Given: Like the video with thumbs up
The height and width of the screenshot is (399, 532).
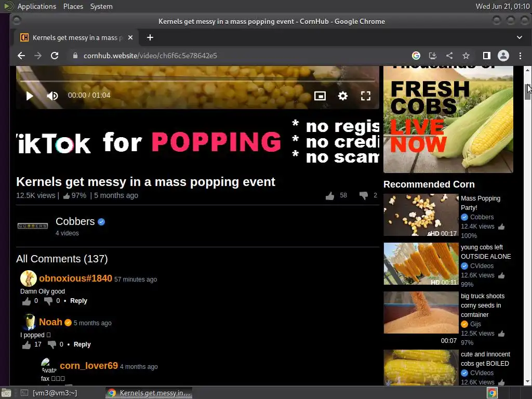Looking at the screenshot, I should coord(330,196).
